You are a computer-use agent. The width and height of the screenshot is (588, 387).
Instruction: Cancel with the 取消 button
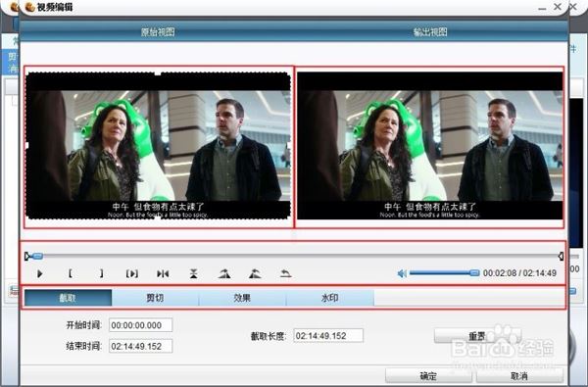click(519, 376)
